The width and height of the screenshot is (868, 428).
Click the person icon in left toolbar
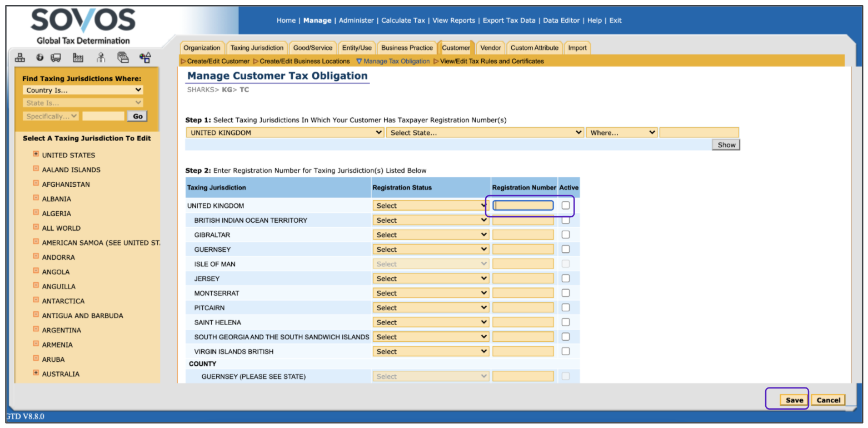101,57
